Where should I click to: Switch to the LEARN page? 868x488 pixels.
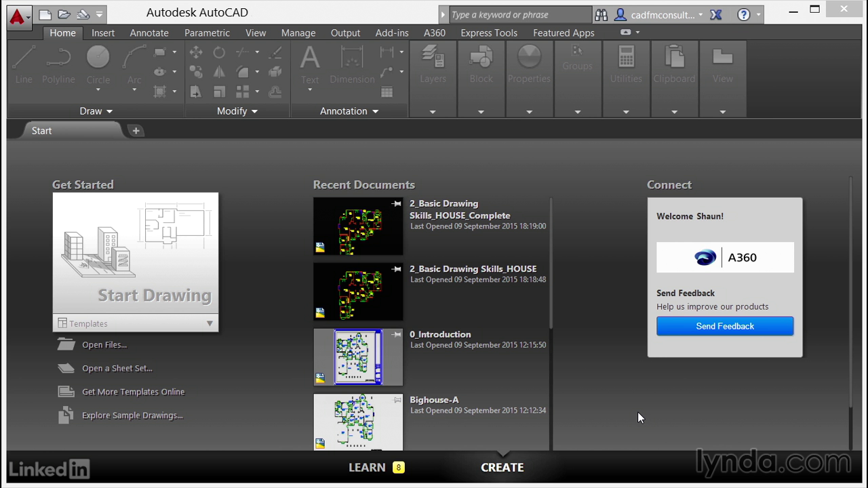367,468
